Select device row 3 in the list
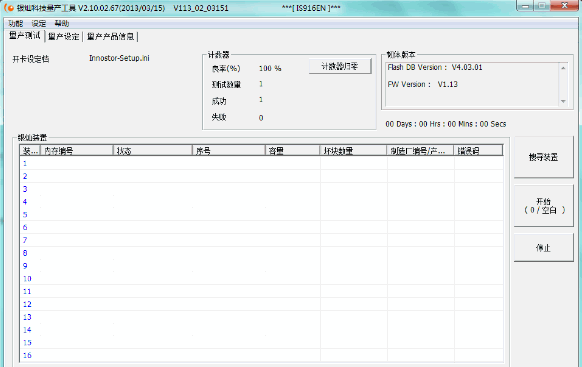This screenshot has width=582, height=367. [x=262, y=189]
